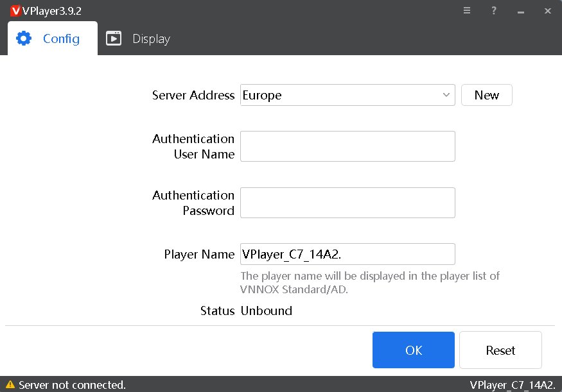562x392 pixels.
Task: Click the Authentication Password label
Action: pyautogui.click(x=193, y=203)
